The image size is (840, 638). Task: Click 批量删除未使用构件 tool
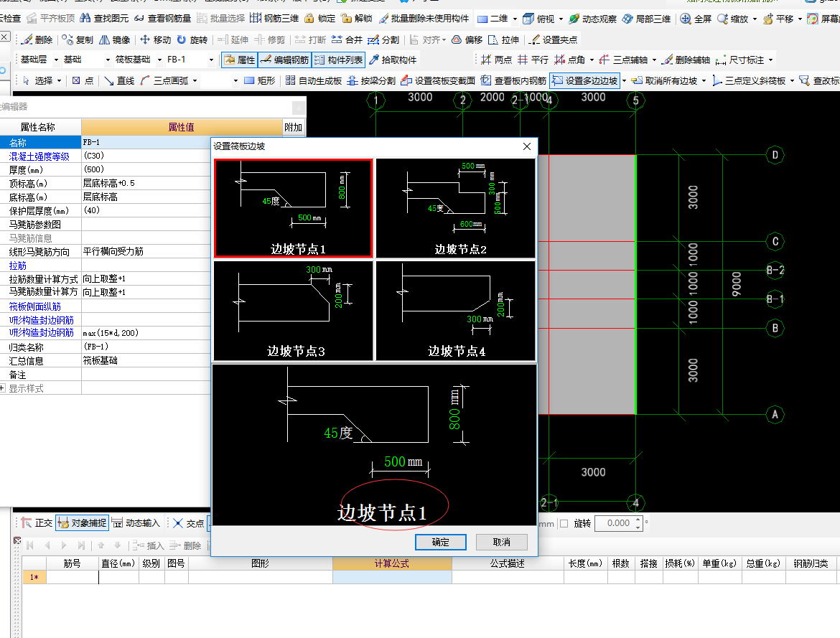[x=424, y=18]
